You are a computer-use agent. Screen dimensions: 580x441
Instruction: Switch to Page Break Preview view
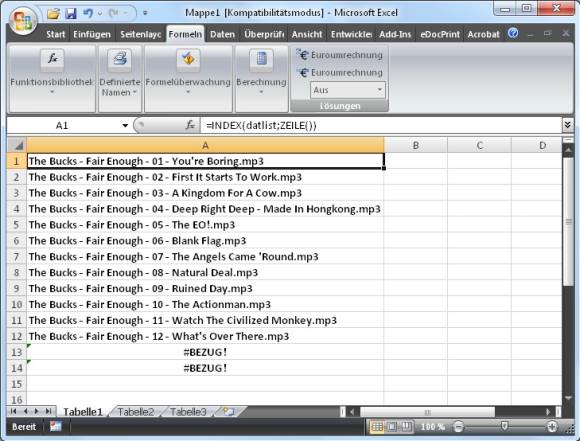pos(406,427)
